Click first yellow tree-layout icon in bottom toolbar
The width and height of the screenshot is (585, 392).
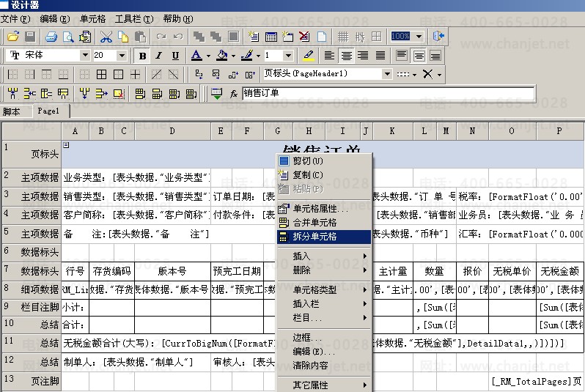(x=12, y=93)
